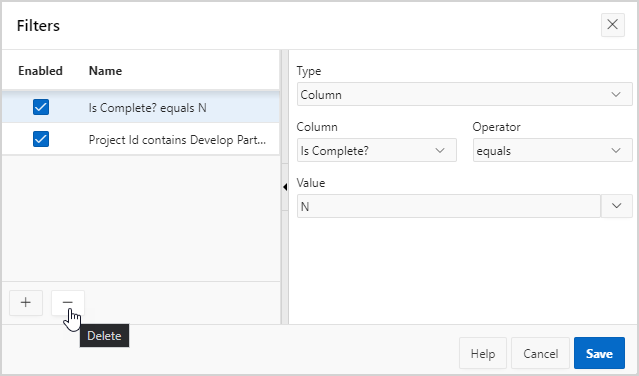This screenshot has width=639, height=376.
Task: Open the Operator dropdown showing equals
Action: pyautogui.click(x=553, y=150)
